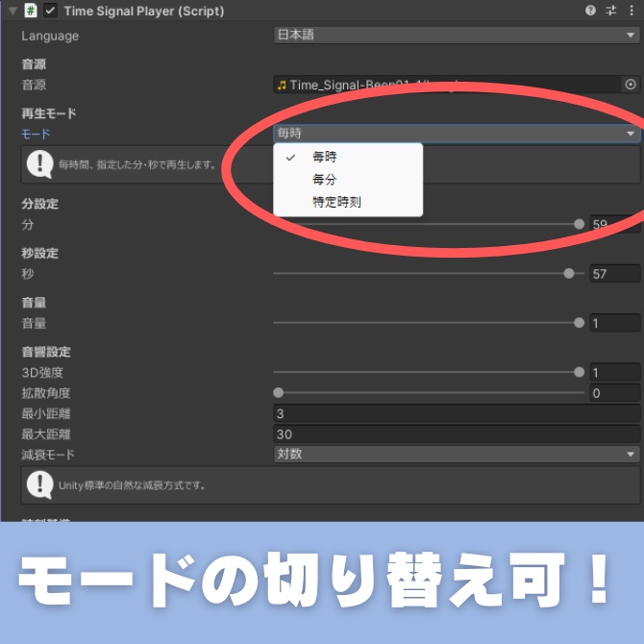Image resolution: width=644 pixels, height=644 pixels.
Task: Select 毎分 in the mode menu
Action: (x=348, y=179)
